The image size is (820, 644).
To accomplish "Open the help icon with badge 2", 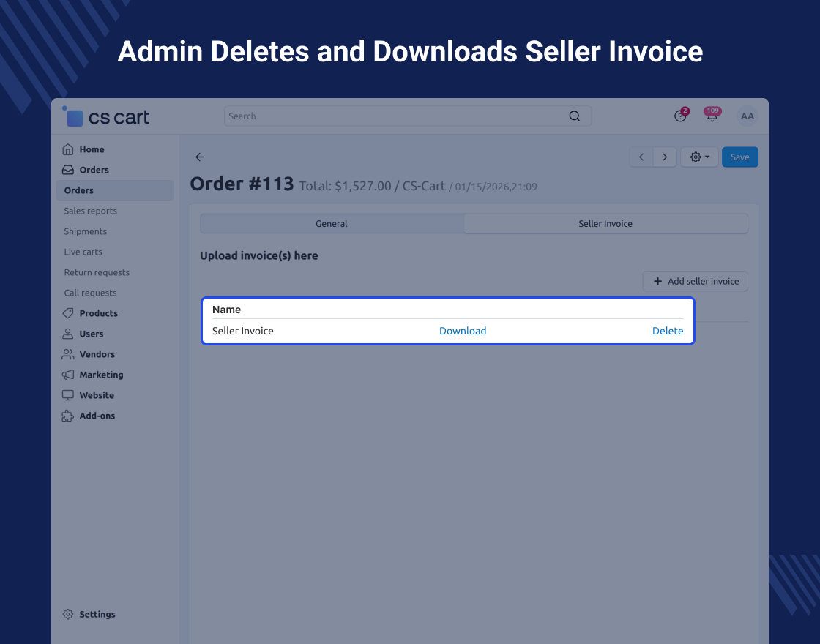I will (x=680, y=116).
